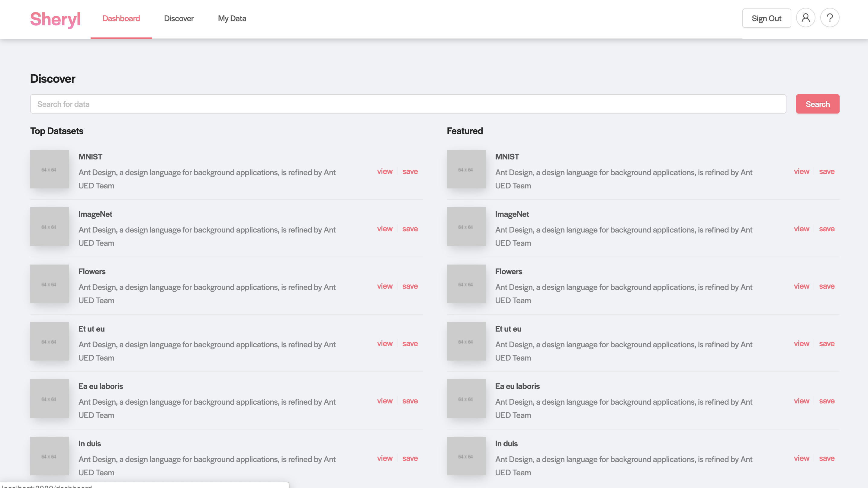Switch to the Dashboard tab
The width and height of the screenshot is (868, 488).
(121, 18)
